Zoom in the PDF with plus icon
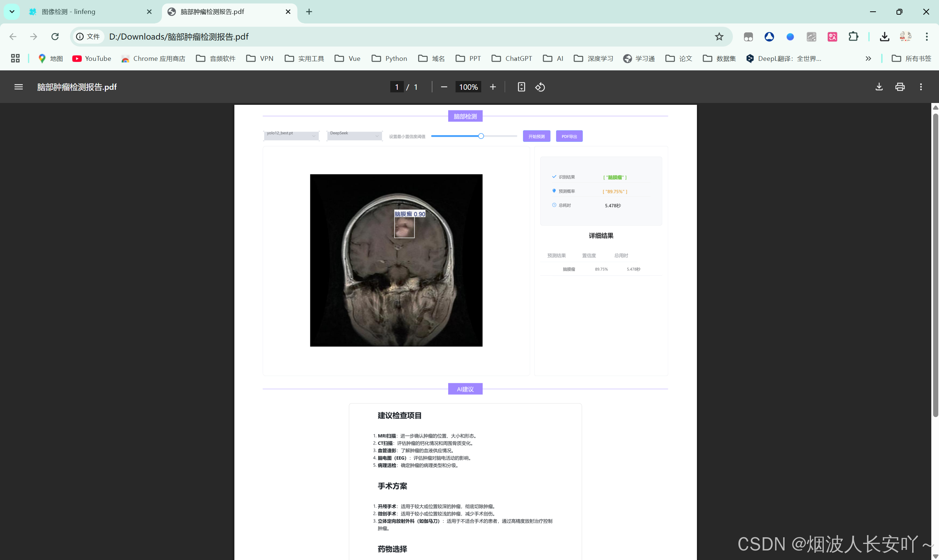939x560 pixels. [493, 87]
